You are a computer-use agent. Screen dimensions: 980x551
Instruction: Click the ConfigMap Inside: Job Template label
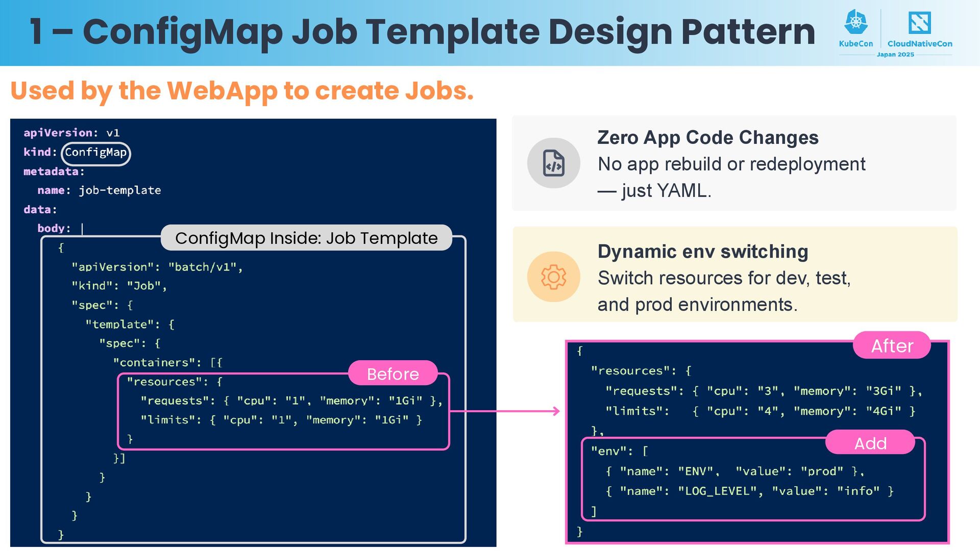pos(306,238)
